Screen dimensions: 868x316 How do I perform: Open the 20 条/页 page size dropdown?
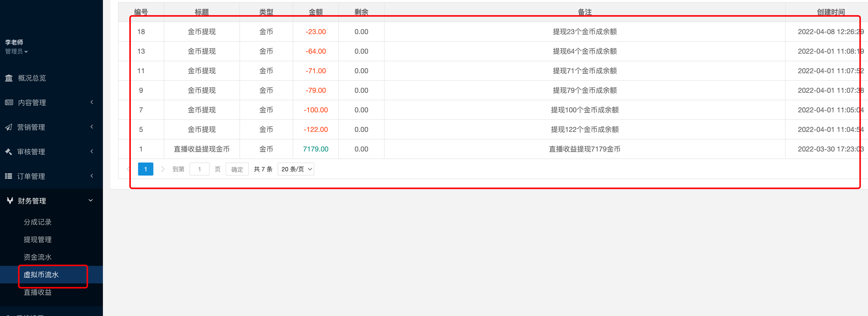296,169
